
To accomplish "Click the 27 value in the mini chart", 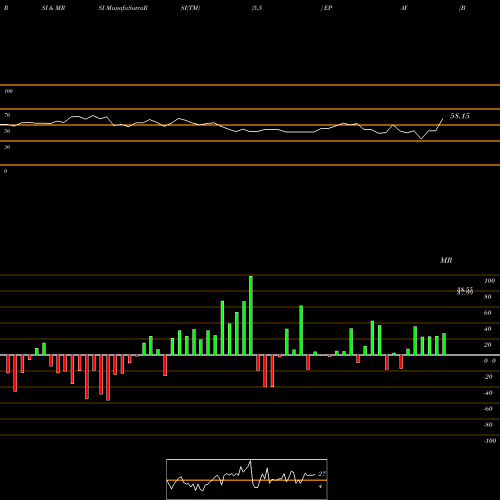I will [x=322, y=474].
